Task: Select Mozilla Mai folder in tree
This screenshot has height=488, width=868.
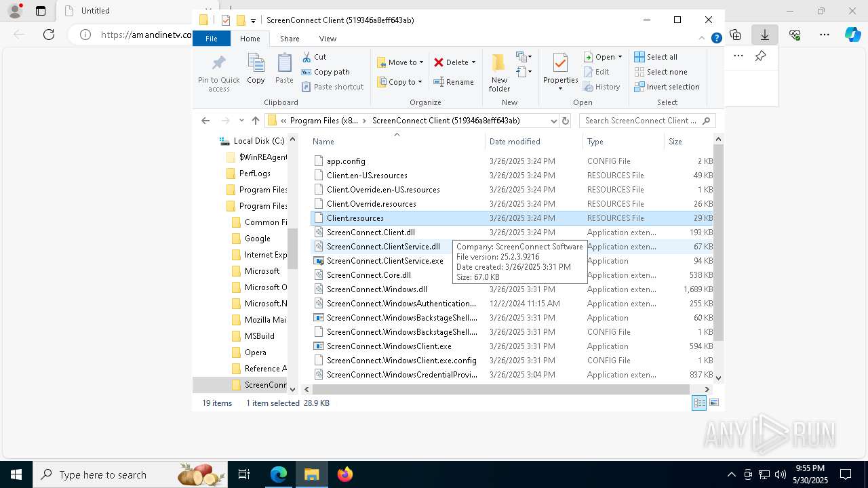Action: [258, 320]
